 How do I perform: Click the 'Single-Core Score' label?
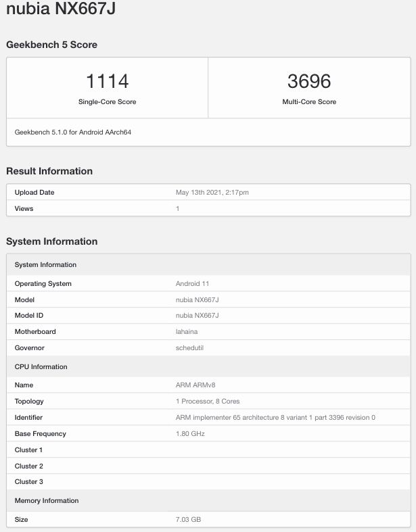(108, 102)
